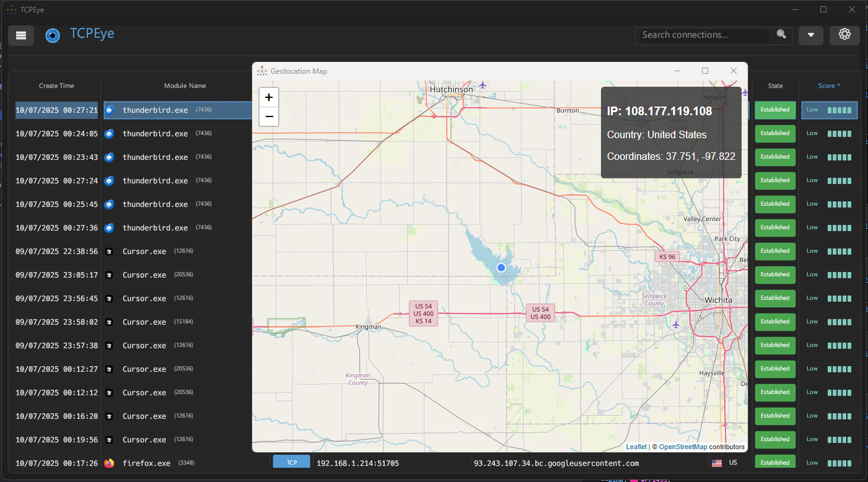868x482 pixels.
Task: Click thunderbird icon in 00:25:45 row
Action: click(x=110, y=204)
